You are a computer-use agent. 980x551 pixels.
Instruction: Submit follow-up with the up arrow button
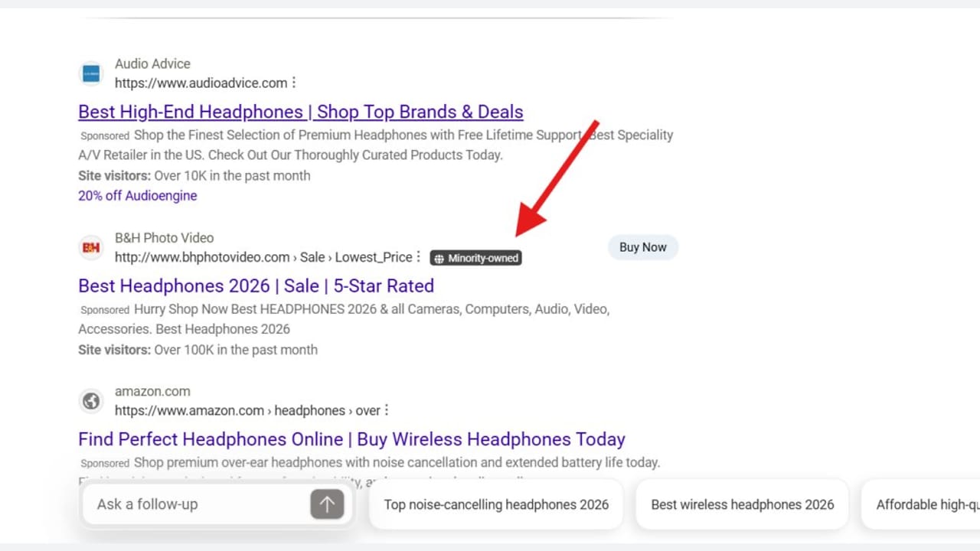click(x=327, y=504)
